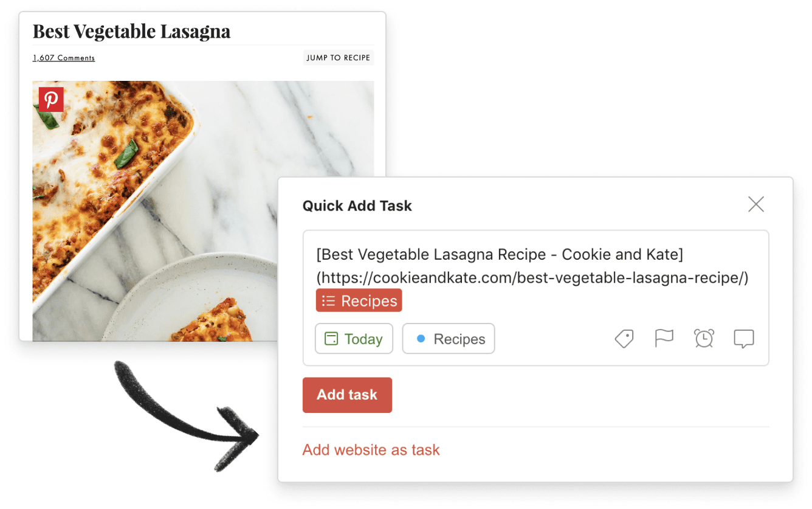The height and width of the screenshot is (509, 812).
Task: Follow the Add website as task link
Action: click(371, 449)
